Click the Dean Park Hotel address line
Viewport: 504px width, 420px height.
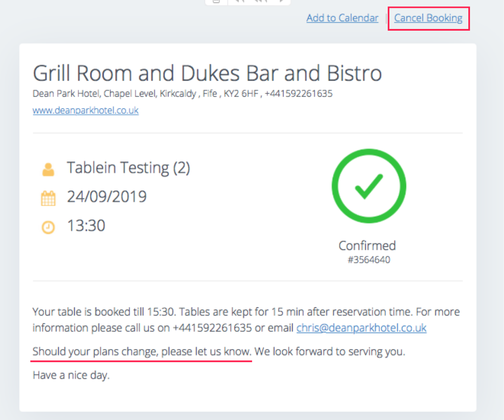(182, 94)
